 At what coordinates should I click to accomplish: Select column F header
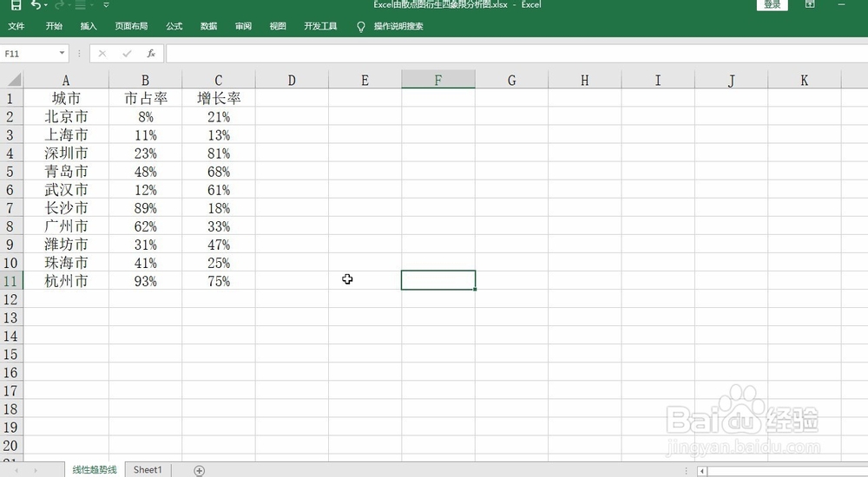[x=437, y=81]
